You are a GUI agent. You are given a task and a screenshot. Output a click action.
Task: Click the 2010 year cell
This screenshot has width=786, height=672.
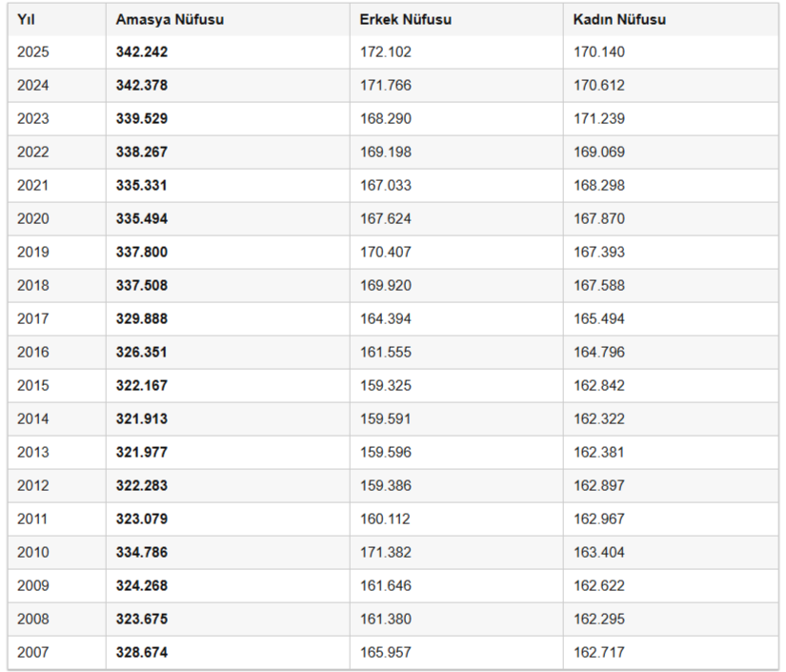(x=33, y=552)
